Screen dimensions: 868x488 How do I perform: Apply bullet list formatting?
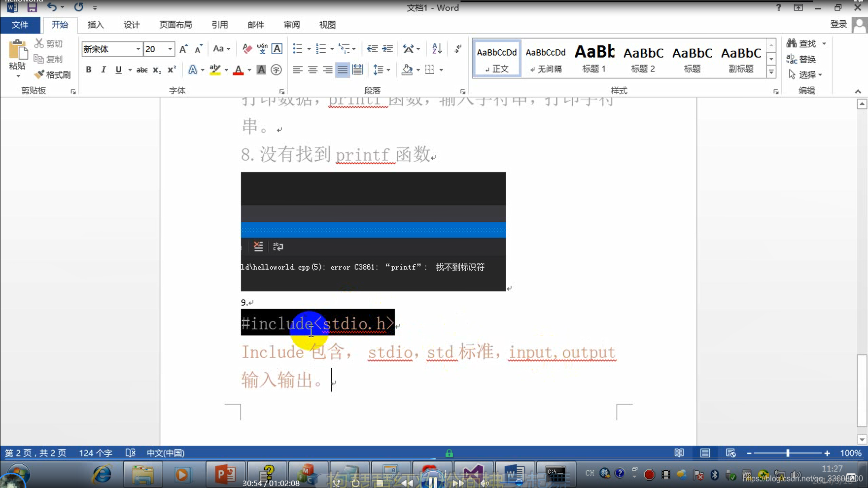[297, 48]
